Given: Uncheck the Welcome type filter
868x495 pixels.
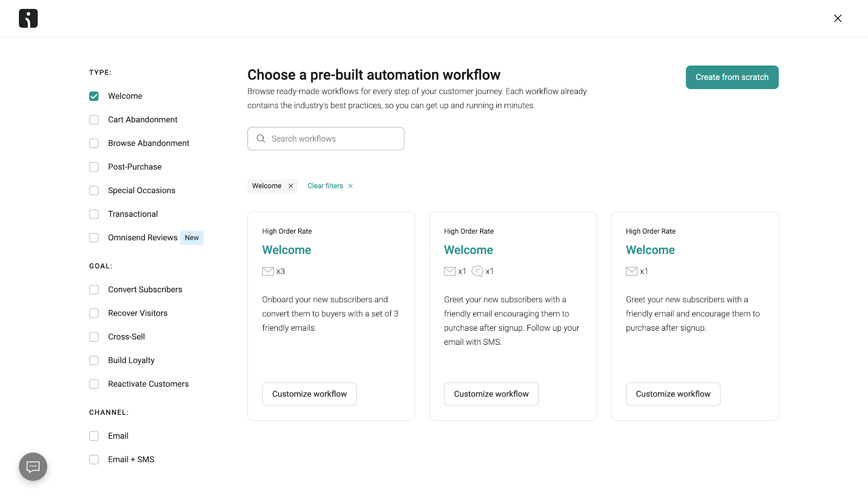Looking at the screenshot, I should point(93,95).
